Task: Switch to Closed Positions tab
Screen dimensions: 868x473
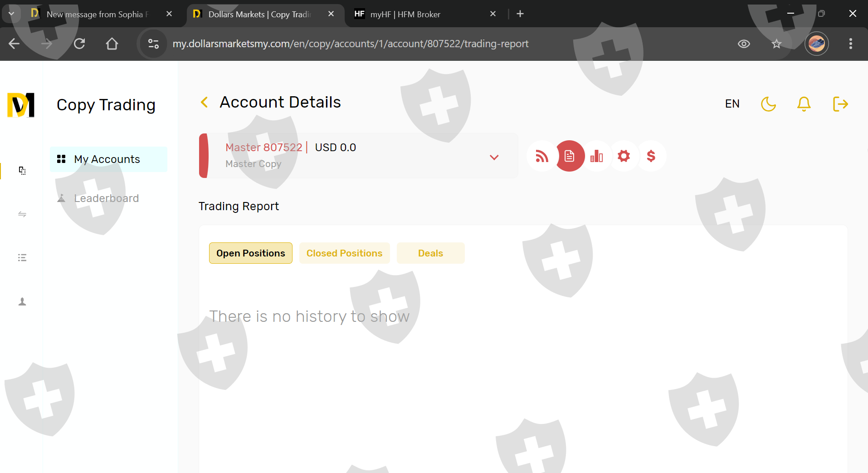Action: click(x=344, y=253)
